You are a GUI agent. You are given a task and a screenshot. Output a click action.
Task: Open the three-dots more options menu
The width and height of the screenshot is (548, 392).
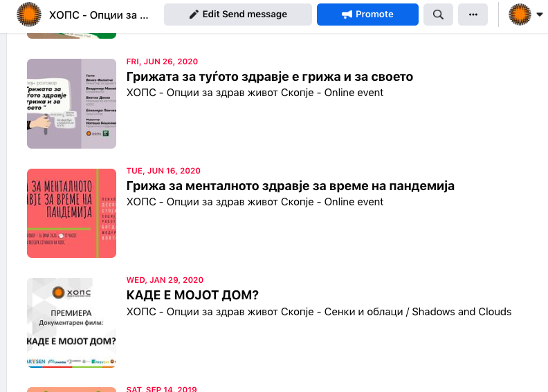coord(473,15)
